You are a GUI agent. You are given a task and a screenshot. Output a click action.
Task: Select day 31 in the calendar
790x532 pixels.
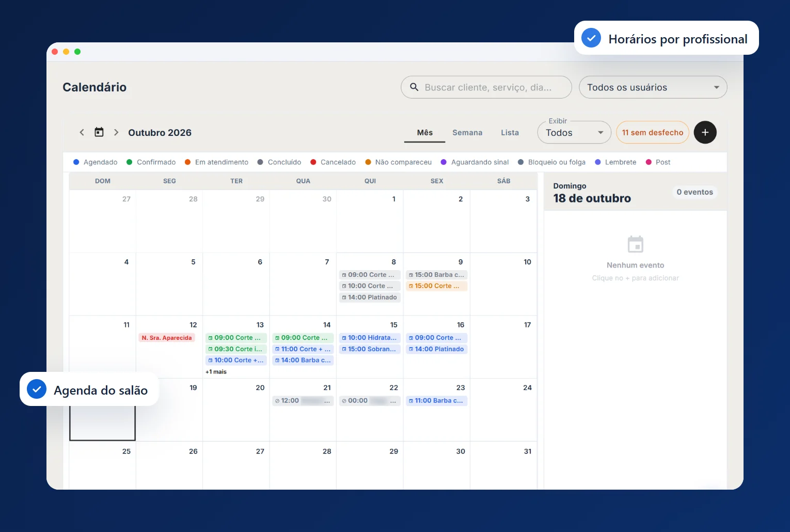[503, 465]
